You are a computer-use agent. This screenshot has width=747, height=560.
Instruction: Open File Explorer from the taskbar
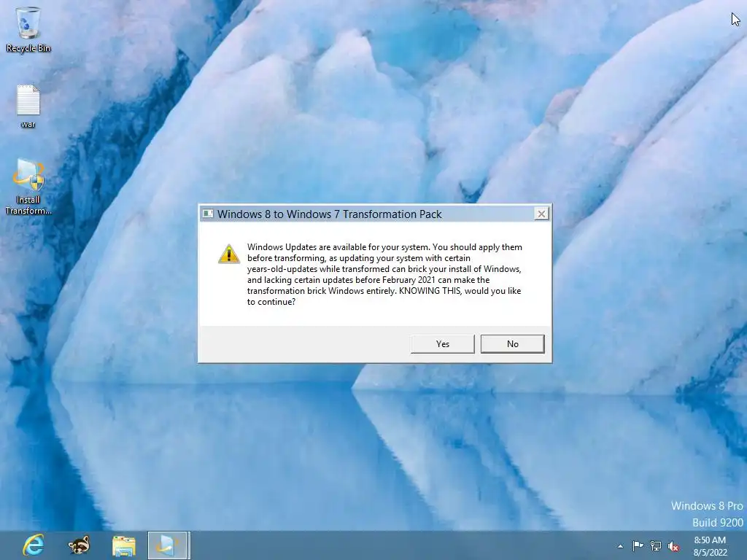point(124,545)
